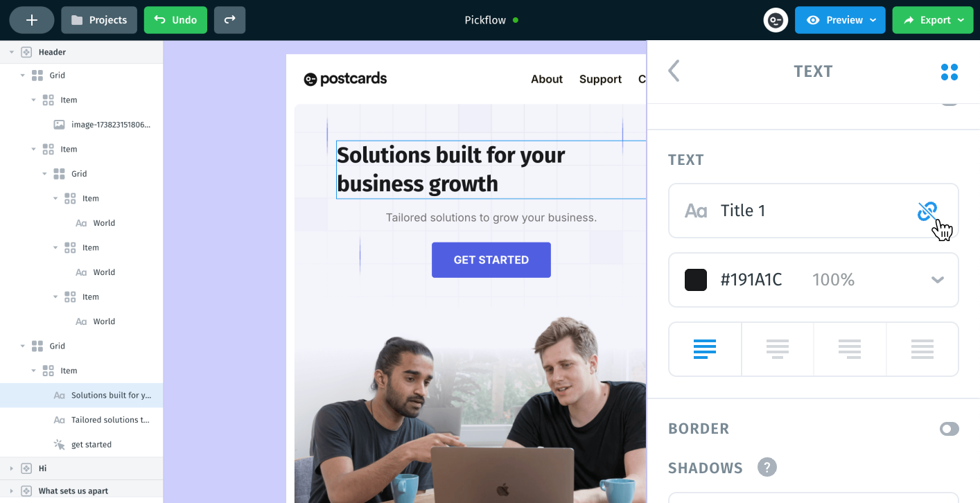Click the Shadows help question mark
Viewport: 980px width, 503px height.
767,468
